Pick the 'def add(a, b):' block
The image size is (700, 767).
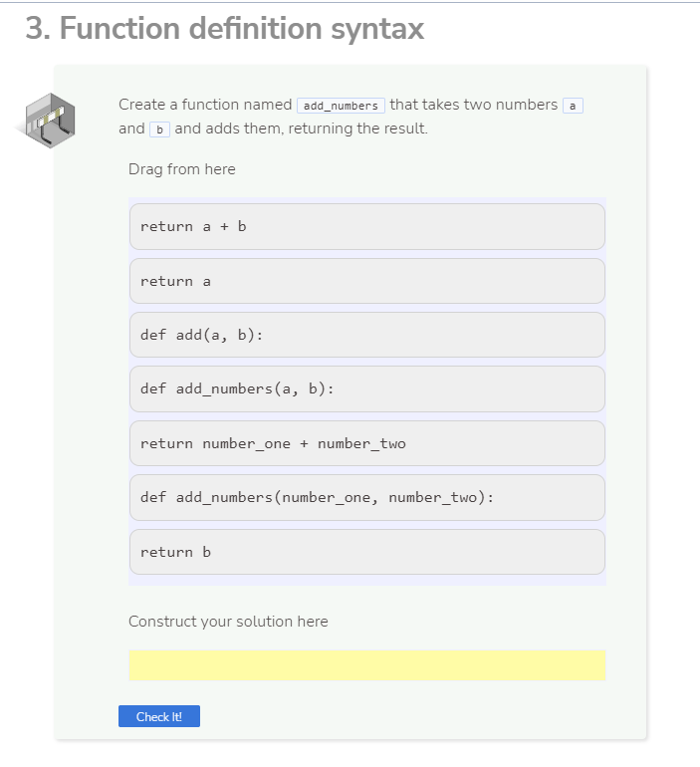(367, 335)
